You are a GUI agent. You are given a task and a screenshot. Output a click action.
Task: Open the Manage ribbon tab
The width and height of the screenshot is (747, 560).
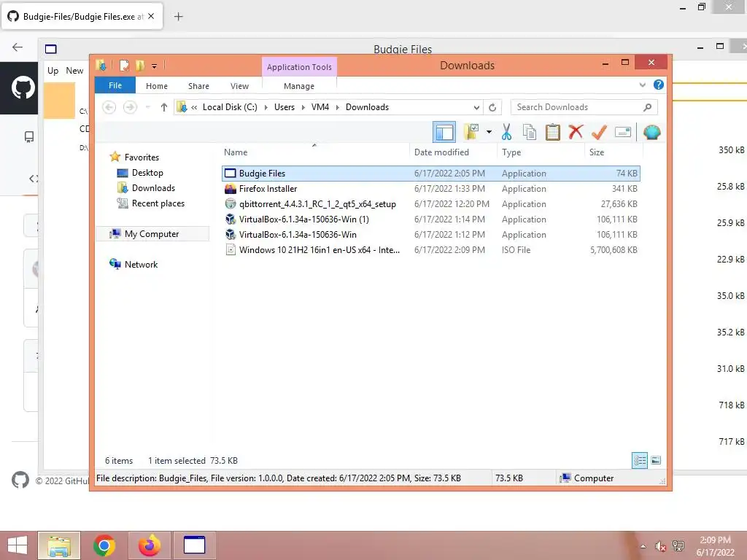coord(298,86)
